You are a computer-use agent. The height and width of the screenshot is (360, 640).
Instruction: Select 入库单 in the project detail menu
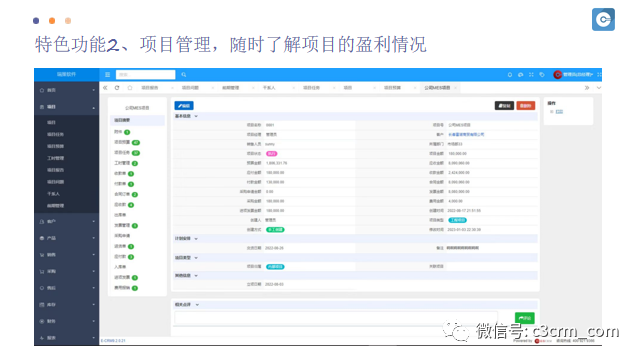(x=120, y=267)
